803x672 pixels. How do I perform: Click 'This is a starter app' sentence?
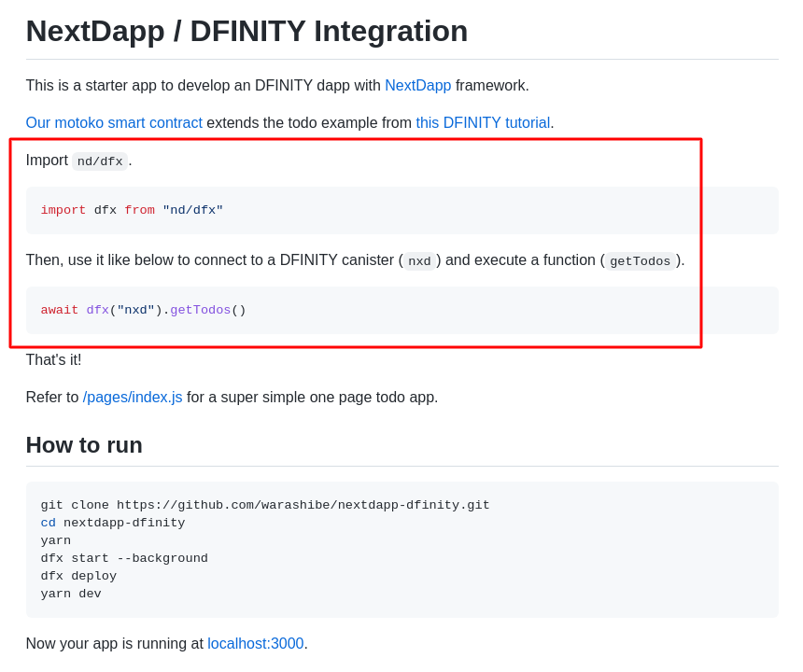(277, 86)
